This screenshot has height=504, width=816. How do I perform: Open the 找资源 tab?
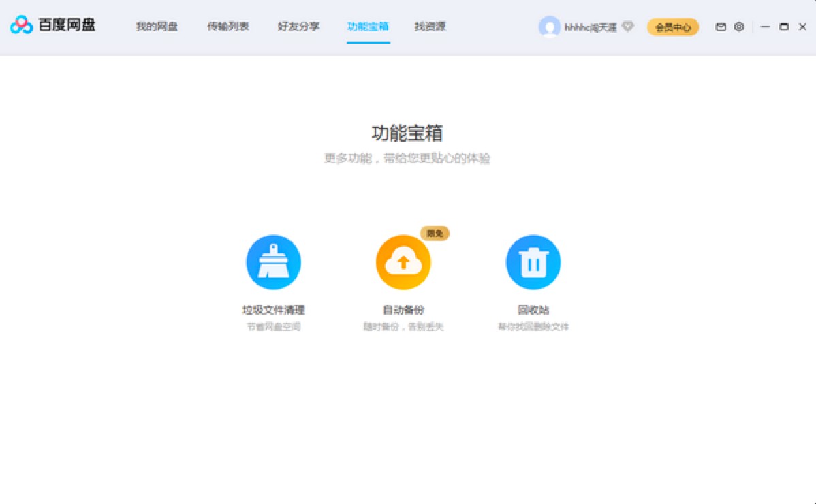click(x=429, y=27)
